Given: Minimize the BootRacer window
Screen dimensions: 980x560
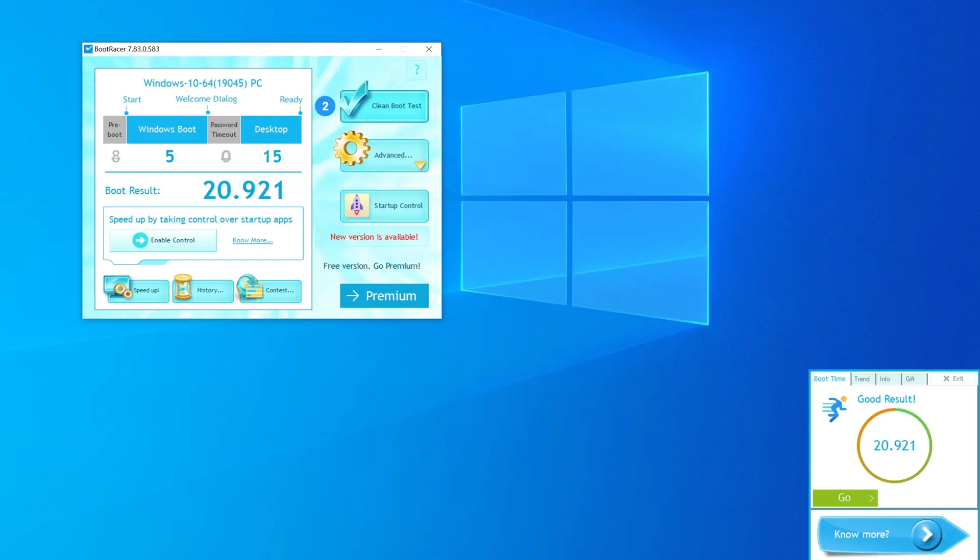Looking at the screenshot, I should (x=379, y=49).
